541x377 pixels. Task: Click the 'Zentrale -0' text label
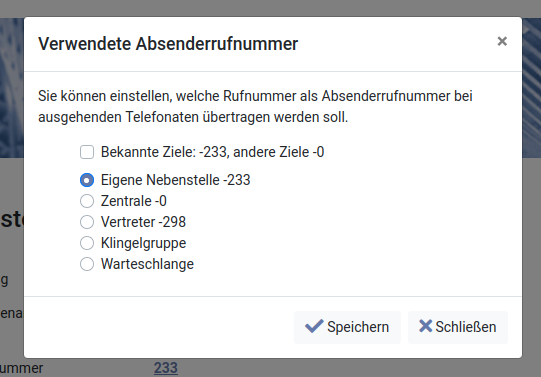tap(134, 201)
